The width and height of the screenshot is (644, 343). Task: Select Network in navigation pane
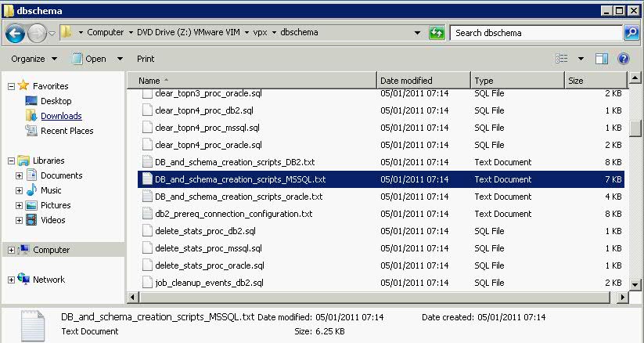coord(49,280)
